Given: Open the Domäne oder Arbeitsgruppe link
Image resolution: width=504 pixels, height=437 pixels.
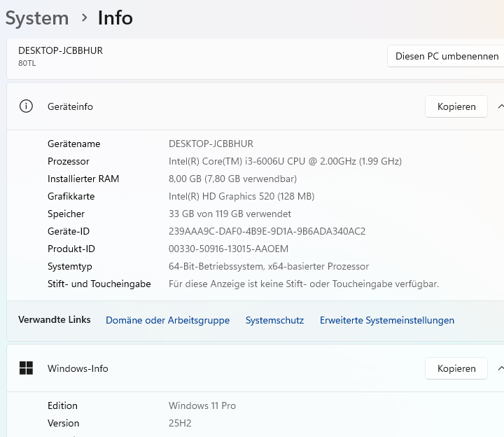Looking at the screenshot, I should [167, 320].
